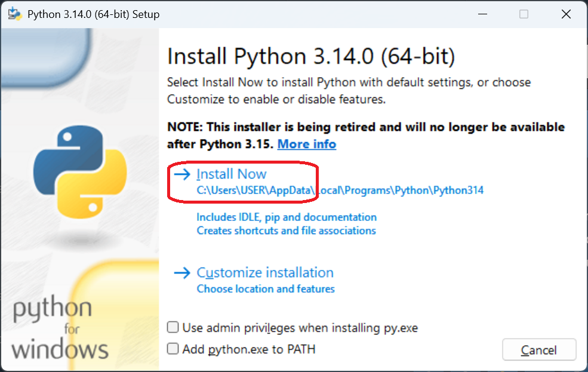Image resolution: width=588 pixels, height=372 pixels.
Task: Click the Choose location and features subtitle
Action: 266,289
